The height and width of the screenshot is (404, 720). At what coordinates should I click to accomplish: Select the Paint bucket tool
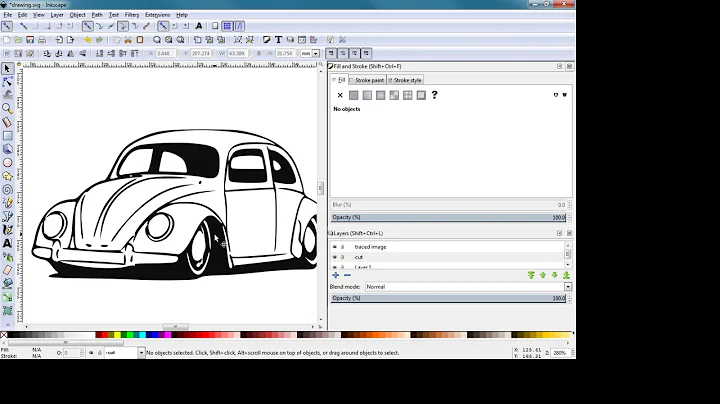(7, 284)
